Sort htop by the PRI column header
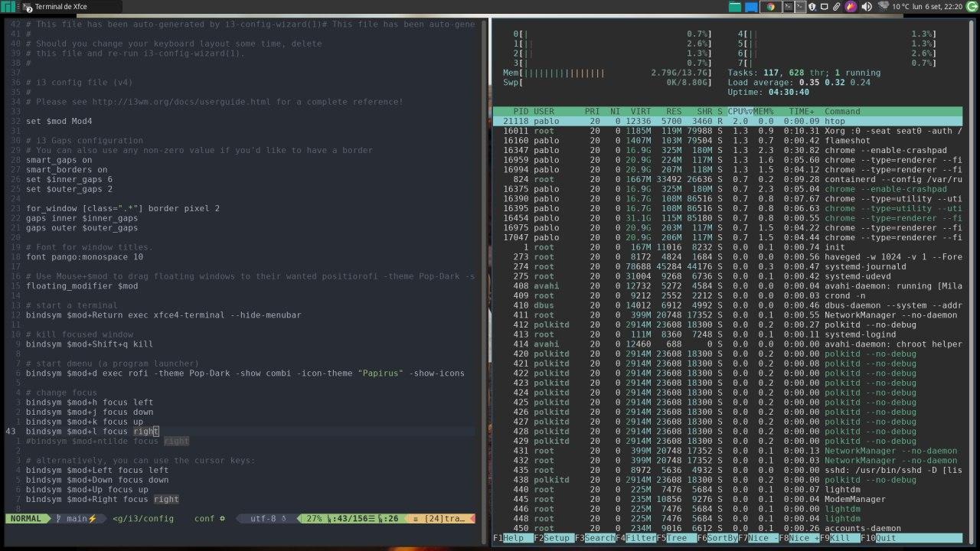This screenshot has width=980, height=551. (592, 111)
